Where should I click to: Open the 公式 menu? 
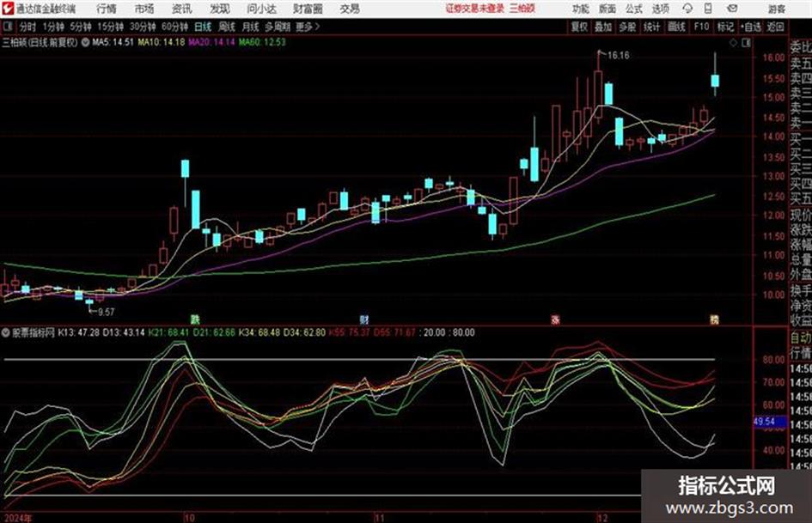pos(634,9)
